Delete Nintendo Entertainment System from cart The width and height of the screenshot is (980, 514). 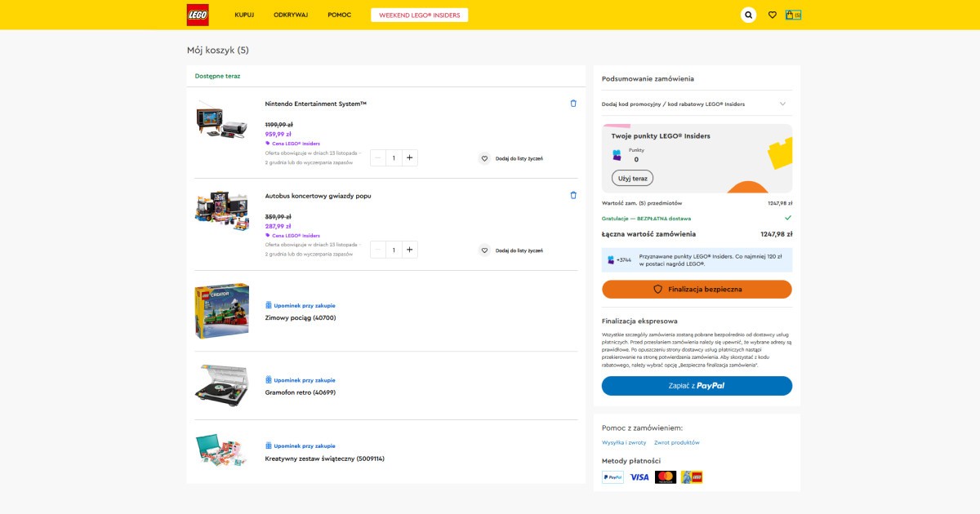(573, 104)
